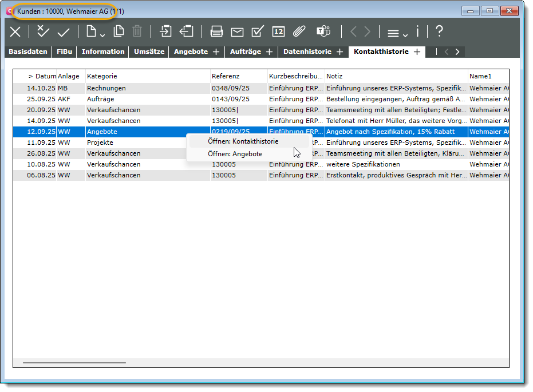The height and width of the screenshot is (392, 533).
Task: Select 'Öffnen: Angebote' in context menu
Action: pos(235,154)
